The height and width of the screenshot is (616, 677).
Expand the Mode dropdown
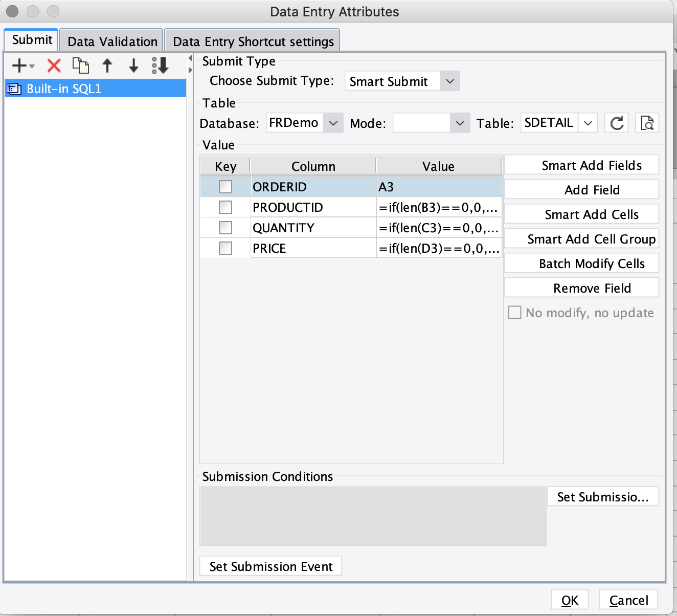(460, 122)
